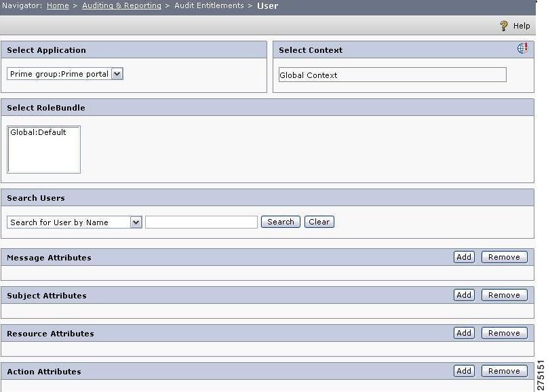Add a Resource Attribute
This screenshot has width=548, height=392.
pos(464,333)
